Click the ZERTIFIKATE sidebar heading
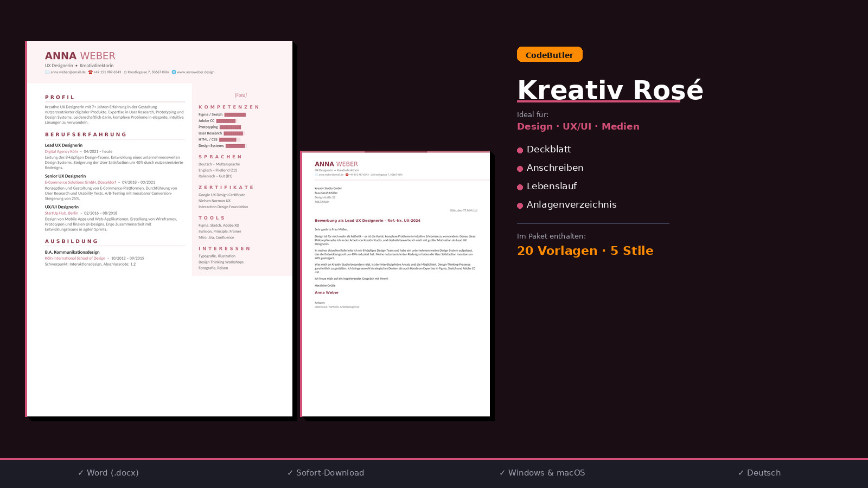Viewport: 868px width, 488px height. (226, 188)
